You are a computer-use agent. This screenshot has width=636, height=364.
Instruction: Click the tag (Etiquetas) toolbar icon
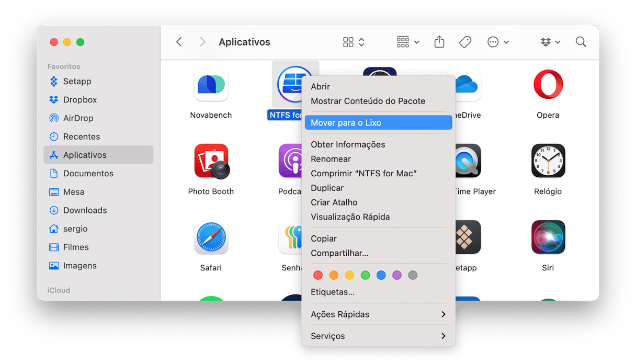coord(465,42)
